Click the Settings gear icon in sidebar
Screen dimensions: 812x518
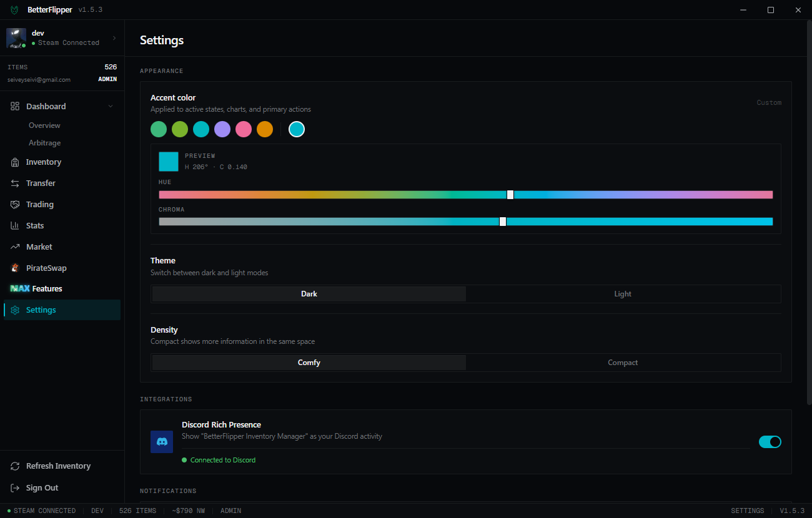point(15,310)
